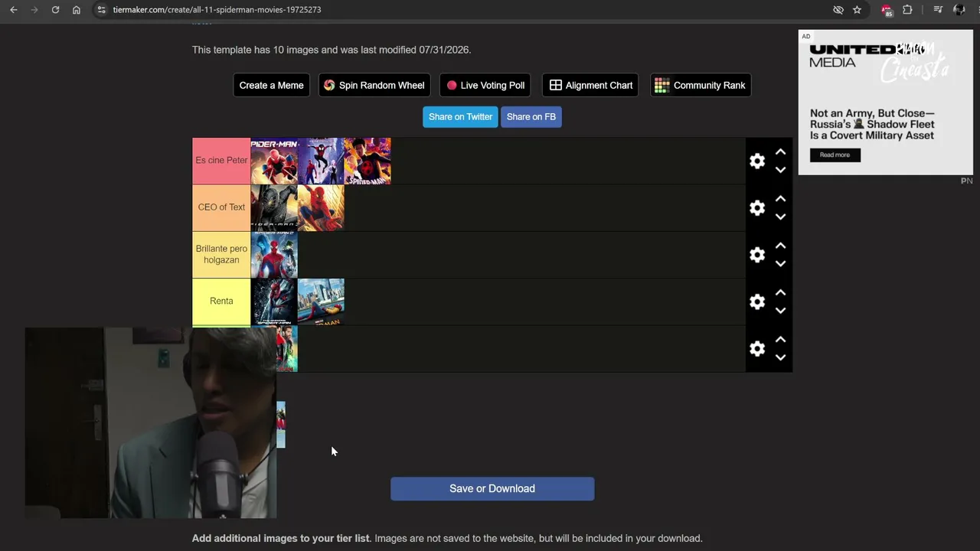The height and width of the screenshot is (551, 980).
Task: Open the media controls icon
Action: (x=938, y=10)
